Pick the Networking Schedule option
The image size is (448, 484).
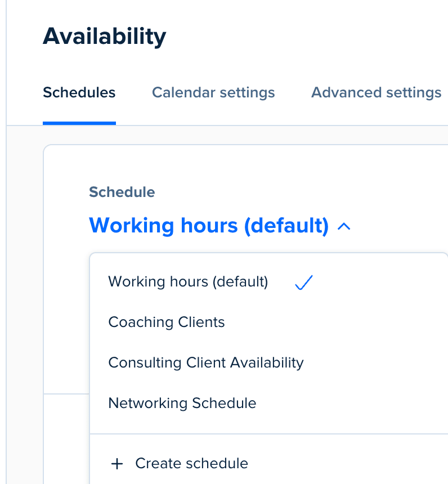pos(182,403)
